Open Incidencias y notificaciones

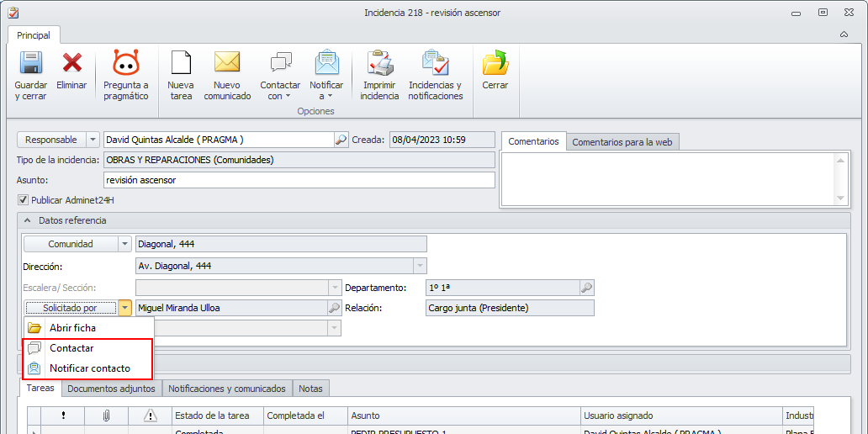click(x=435, y=64)
